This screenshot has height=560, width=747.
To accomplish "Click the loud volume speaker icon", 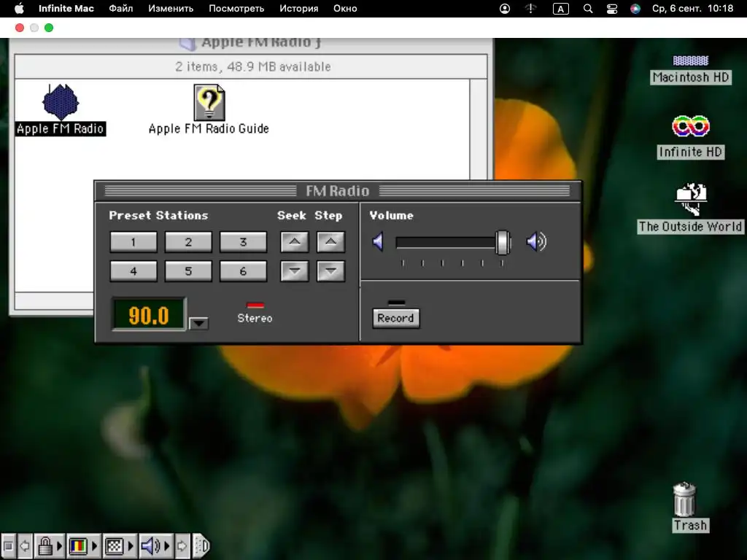I will pos(536,242).
